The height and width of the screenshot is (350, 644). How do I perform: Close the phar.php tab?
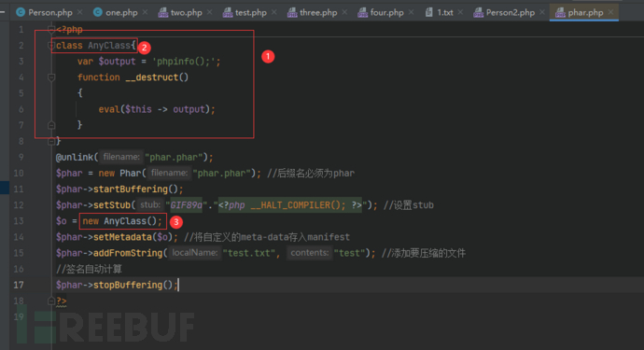(x=610, y=12)
